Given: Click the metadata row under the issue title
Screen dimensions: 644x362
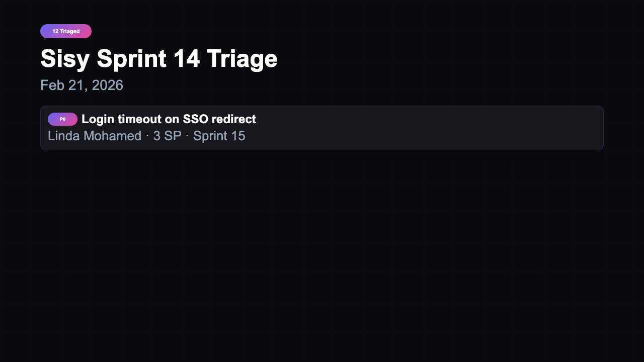Looking at the screenshot, I should 146,136.
